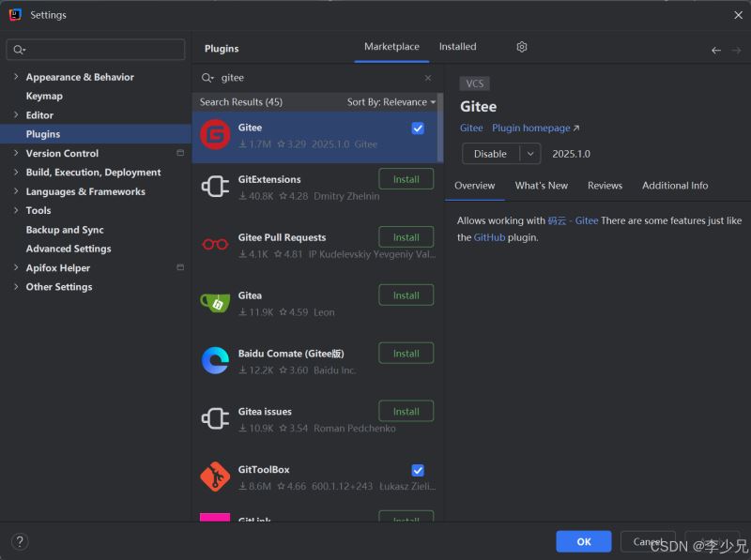
Task: Focus the plugin search field containing gitee
Action: 316,78
